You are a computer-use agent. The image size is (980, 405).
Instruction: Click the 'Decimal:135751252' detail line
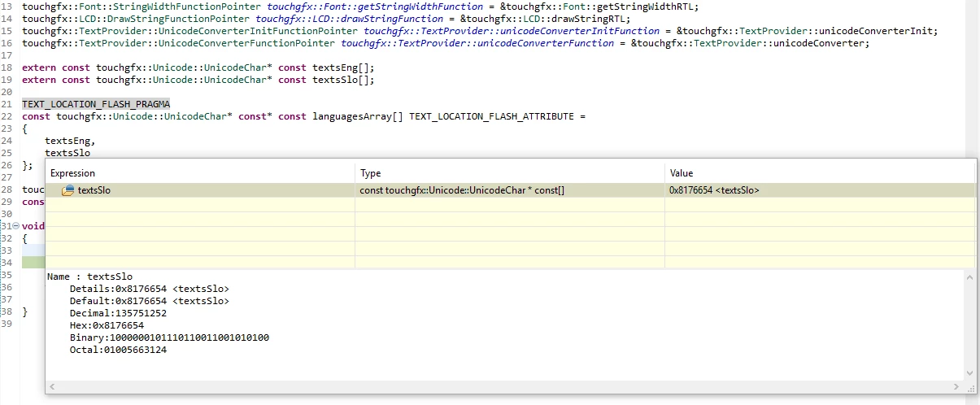click(118, 313)
